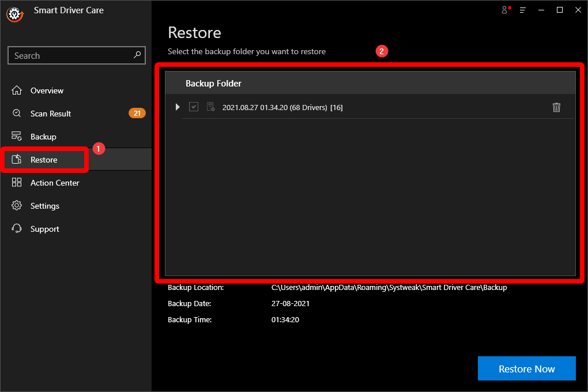Screen dimensions: 588x392
Task: Click the Backup Location label
Action: pyautogui.click(x=196, y=288)
